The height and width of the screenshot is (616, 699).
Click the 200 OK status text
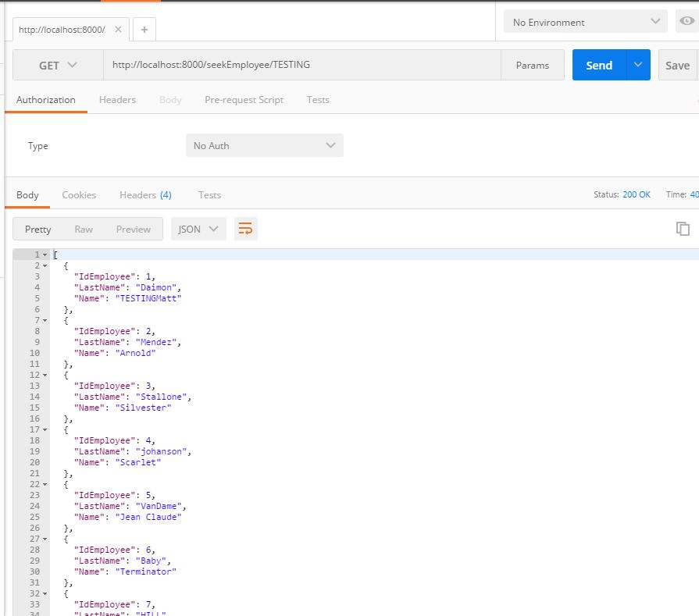pos(637,194)
